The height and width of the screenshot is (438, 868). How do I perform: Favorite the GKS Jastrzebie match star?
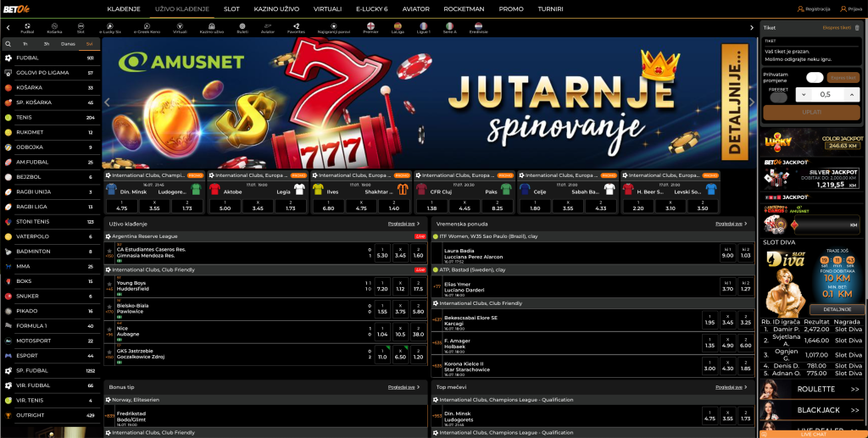coord(109,352)
